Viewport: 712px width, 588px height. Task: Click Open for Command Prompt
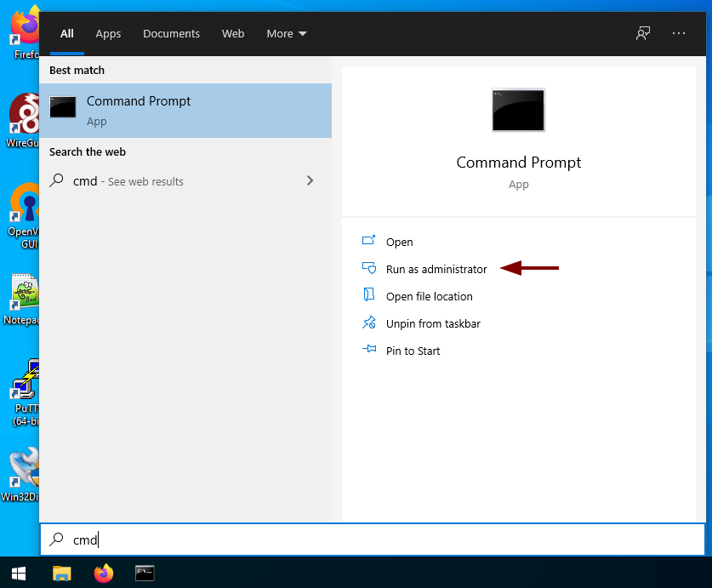click(399, 242)
